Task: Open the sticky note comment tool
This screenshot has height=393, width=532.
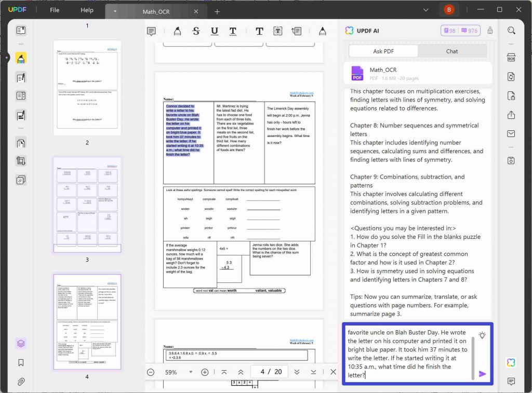Action: tap(151, 31)
